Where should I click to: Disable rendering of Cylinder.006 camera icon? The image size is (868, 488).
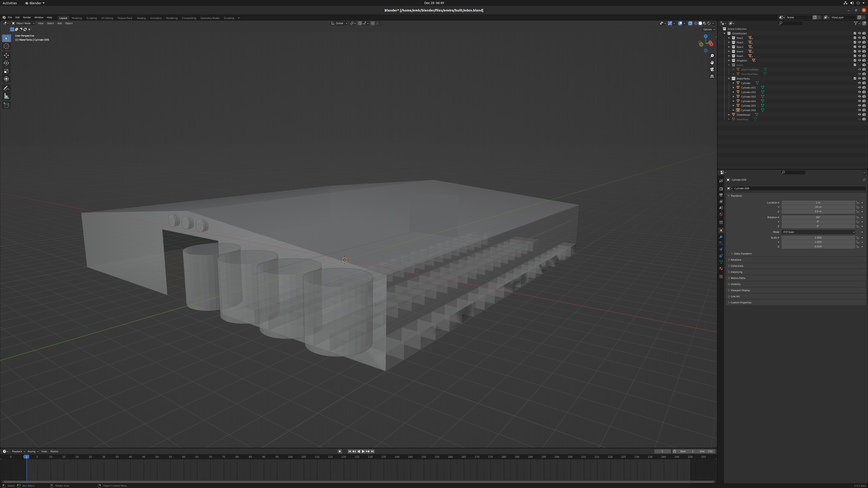point(864,110)
